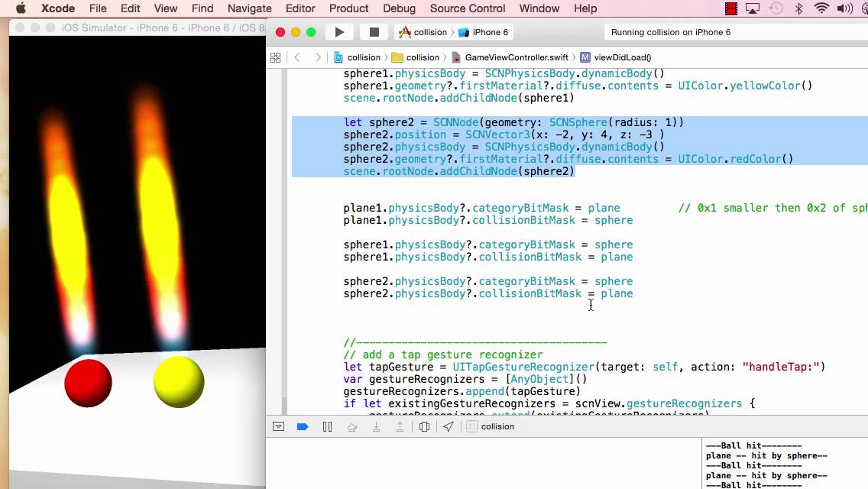Click sphere2 collisionBitMask code line
Image resolution: width=868 pixels, height=489 pixels.
pos(487,293)
